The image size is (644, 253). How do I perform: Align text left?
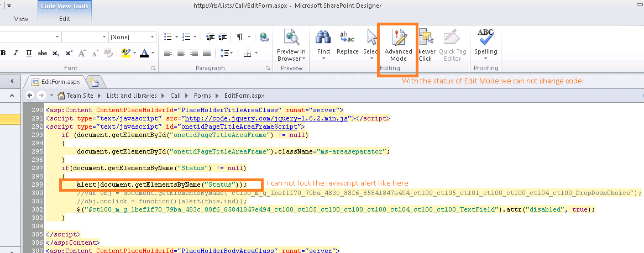coord(167,53)
